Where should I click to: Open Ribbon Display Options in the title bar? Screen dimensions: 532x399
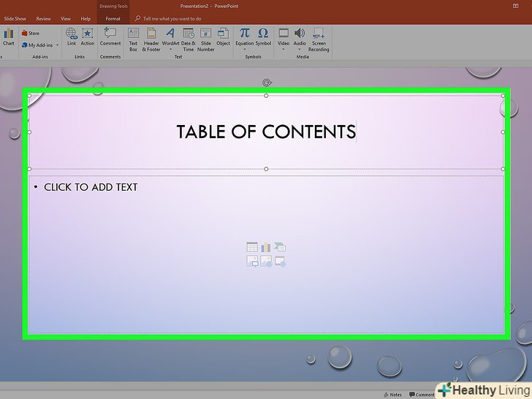[x=516, y=6]
